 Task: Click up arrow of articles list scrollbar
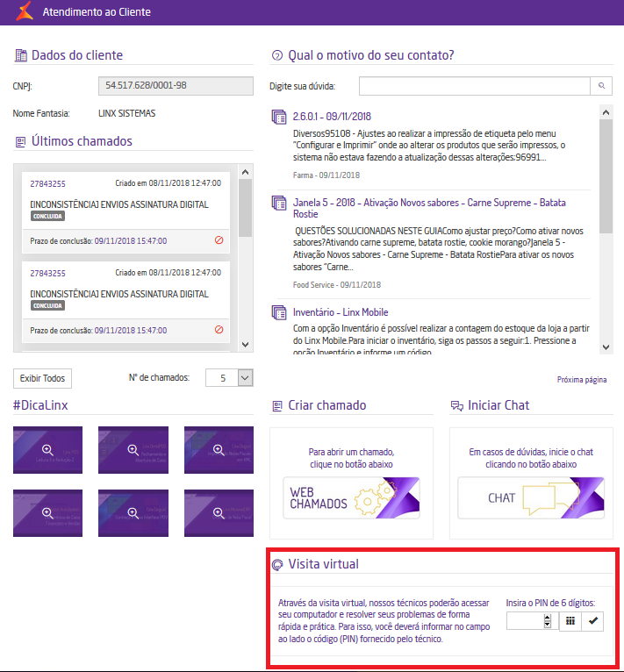(x=606, y=112)
